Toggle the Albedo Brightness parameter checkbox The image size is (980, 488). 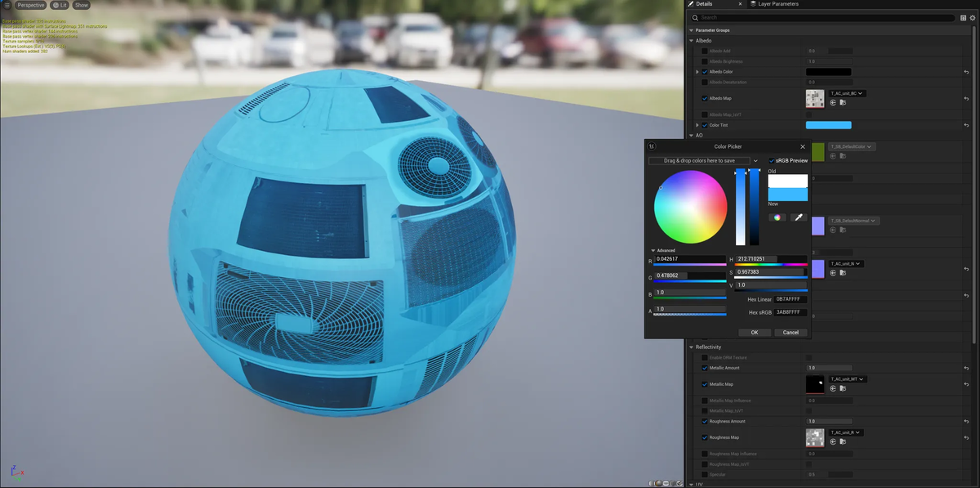click(705, 61)
